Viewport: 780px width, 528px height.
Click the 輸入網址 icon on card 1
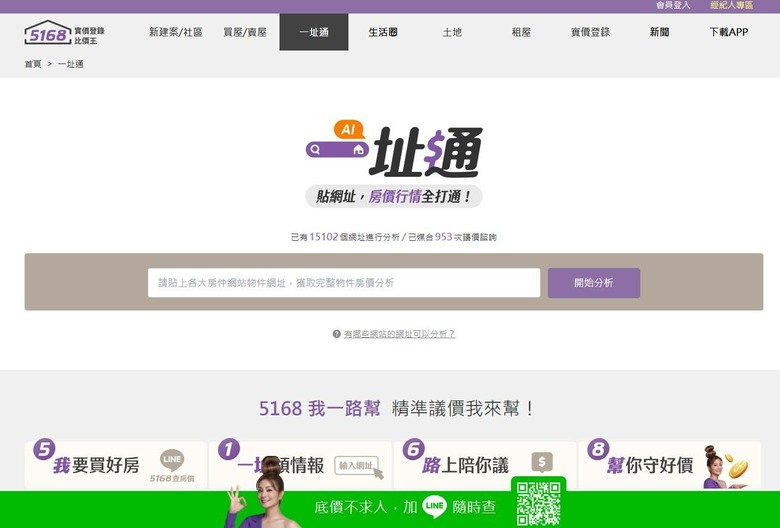click(359, 467)
